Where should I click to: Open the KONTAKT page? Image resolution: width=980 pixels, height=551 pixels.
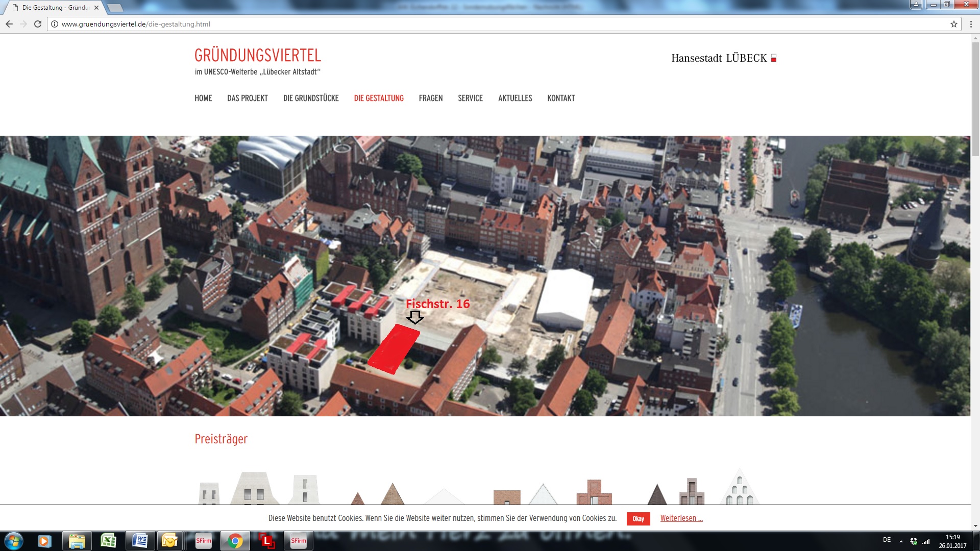[x=561, y=98]
